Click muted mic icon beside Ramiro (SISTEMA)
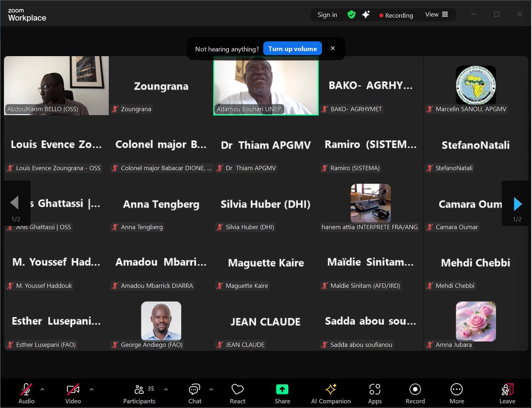The width and height of the screenshot is (532, 408). pos(325,168)
